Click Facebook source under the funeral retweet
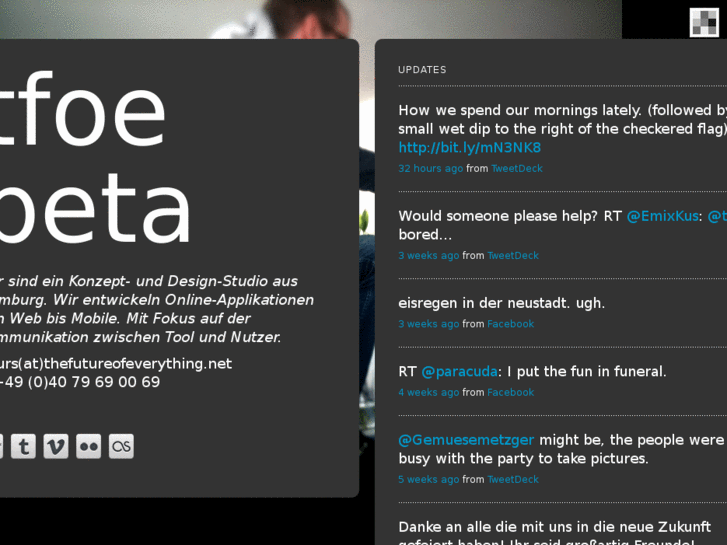Viewport: 727px width, 545px height. click(x=510, y=393)
